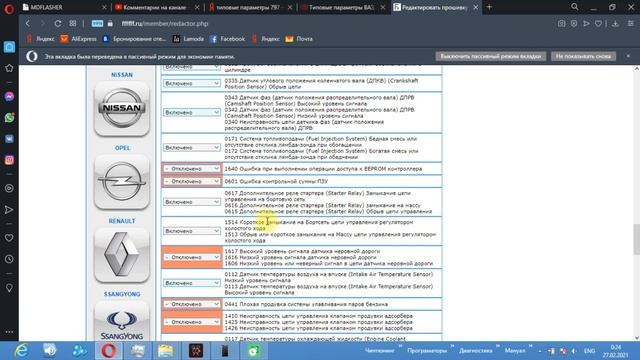Open bookmarks heart in the sidebar
Screen dimensions: 640x360
(x=9, y=238)
